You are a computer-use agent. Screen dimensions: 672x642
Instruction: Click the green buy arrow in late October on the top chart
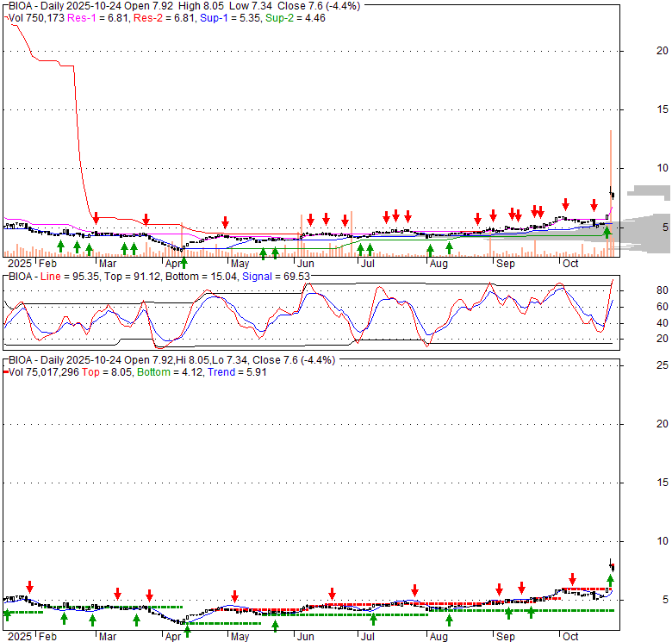pos(607,232)
